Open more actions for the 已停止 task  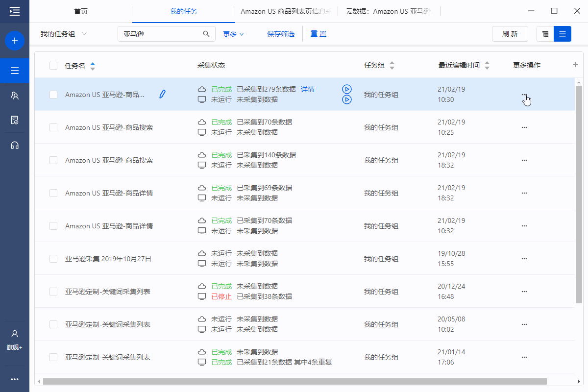(524, 292)
